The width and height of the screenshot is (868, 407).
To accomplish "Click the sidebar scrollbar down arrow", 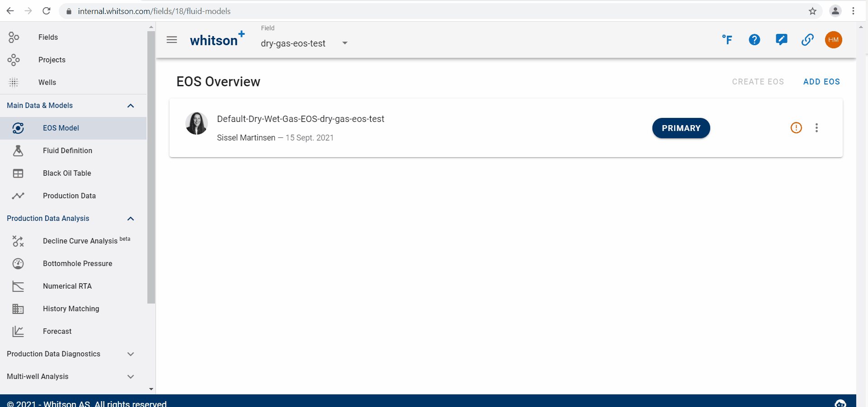I will coord(151,389).
